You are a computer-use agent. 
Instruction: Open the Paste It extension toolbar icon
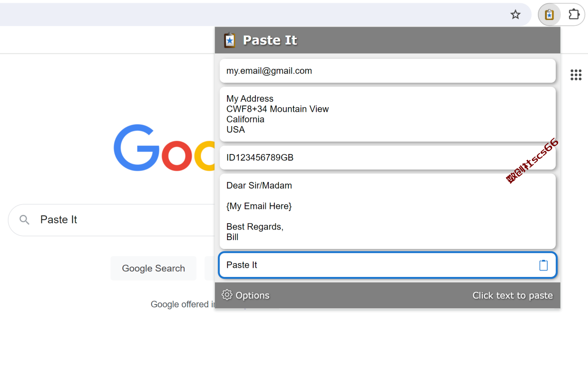549,15
